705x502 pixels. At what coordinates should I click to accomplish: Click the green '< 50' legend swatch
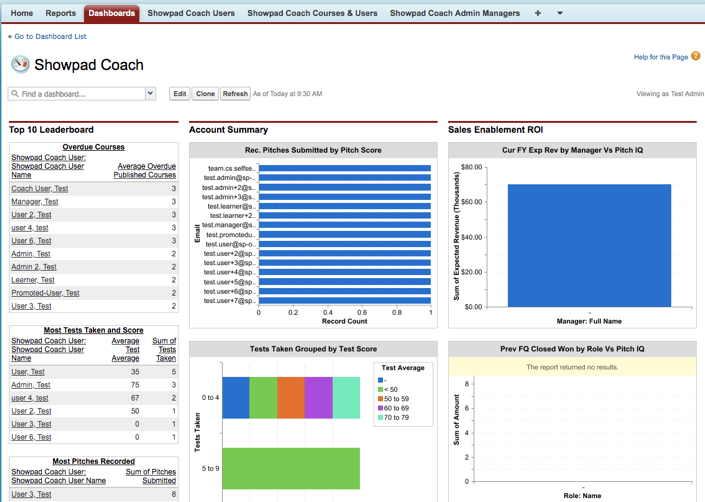(380, 390)
